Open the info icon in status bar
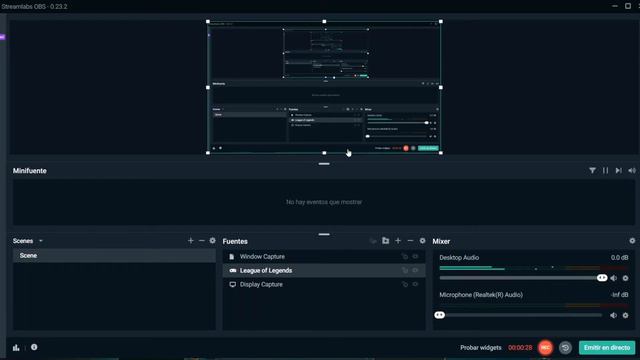640x360 pixels. (34, 347)
